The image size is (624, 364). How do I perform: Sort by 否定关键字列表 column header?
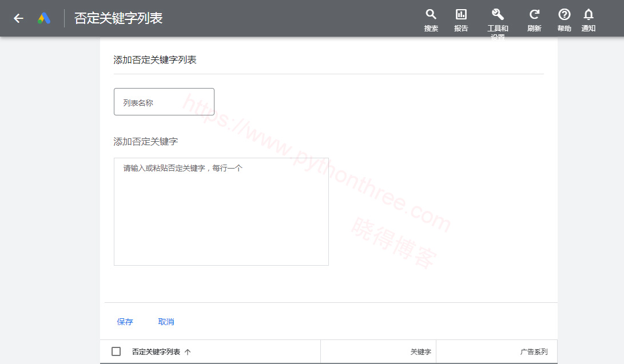pos(156,351)
